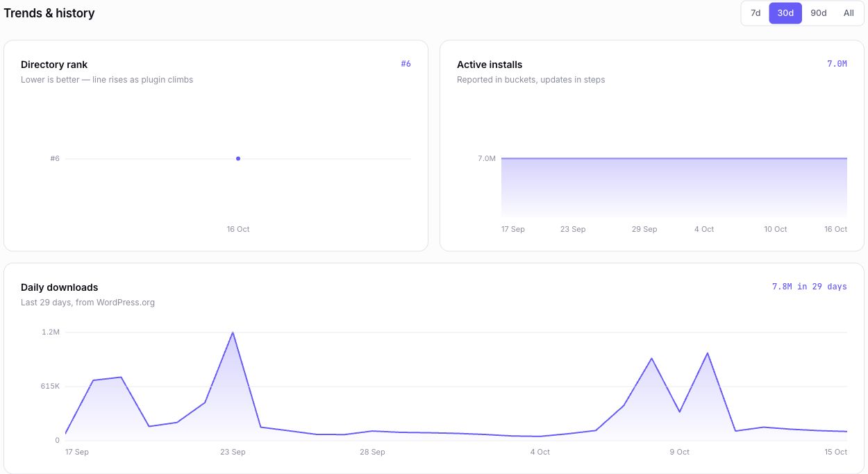Click the '7.0M' value in purple

837,64
